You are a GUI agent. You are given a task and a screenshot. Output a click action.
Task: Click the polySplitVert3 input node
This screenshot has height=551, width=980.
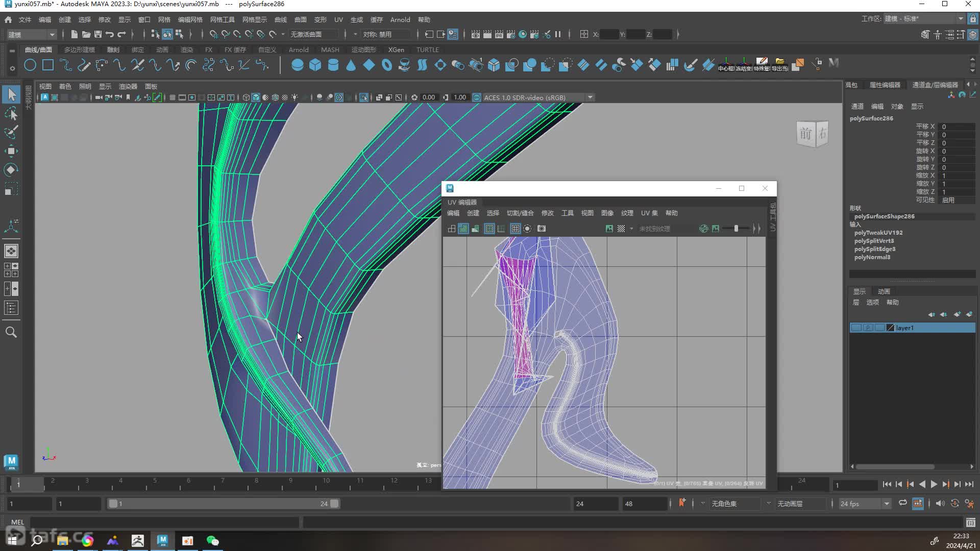click(874, 241)
